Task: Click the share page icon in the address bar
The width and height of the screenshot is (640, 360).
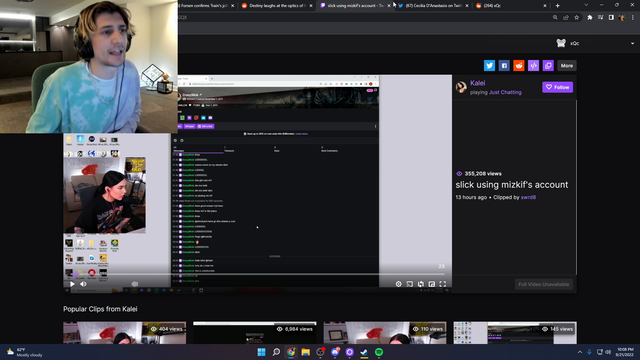Action: [x=566, y=18]
